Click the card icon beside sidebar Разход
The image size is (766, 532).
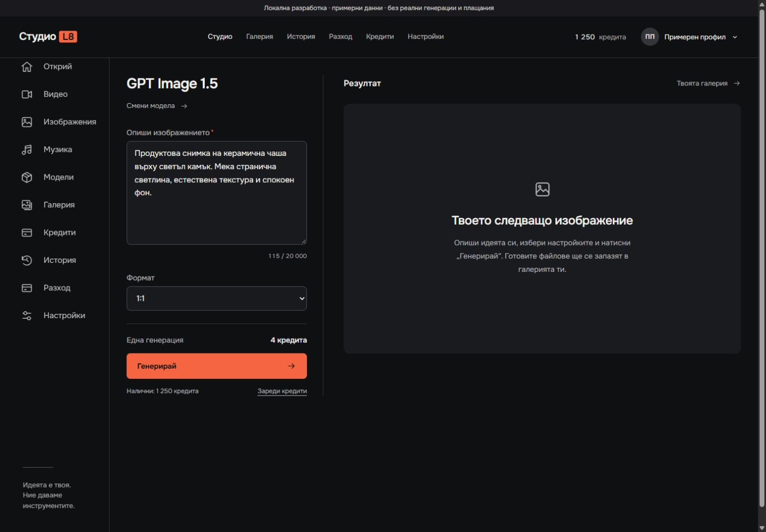point(27,288)
